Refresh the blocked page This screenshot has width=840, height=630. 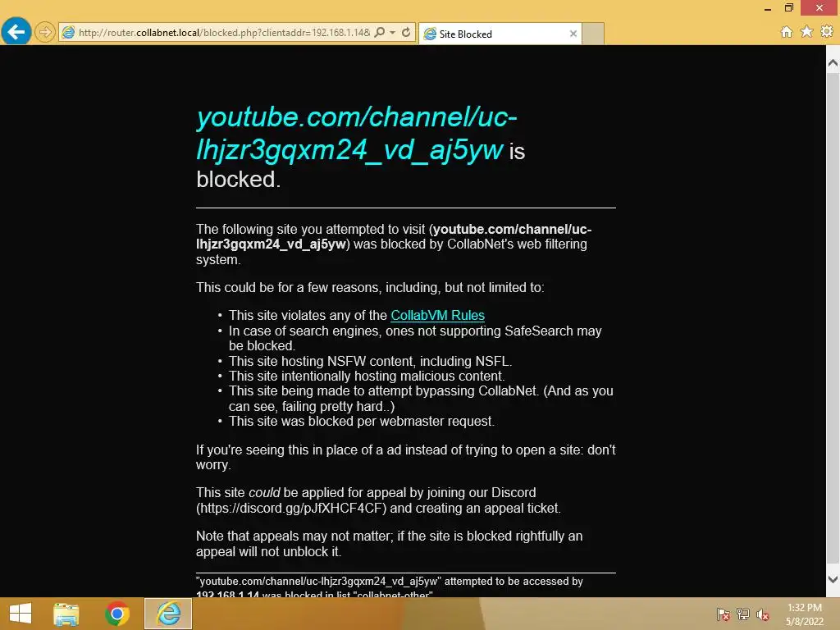406,32
